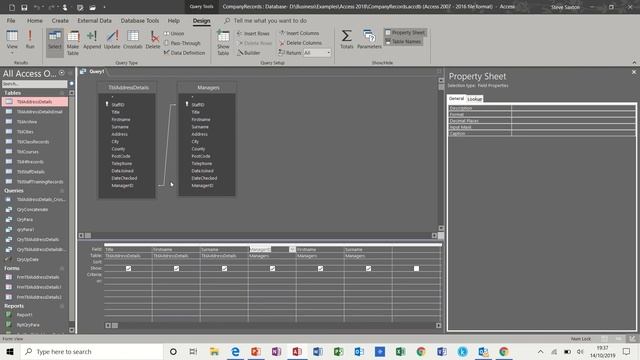Click Insert Rows in Query Setup
This screenshot has width=640, height=360.
tap(253, 33)
